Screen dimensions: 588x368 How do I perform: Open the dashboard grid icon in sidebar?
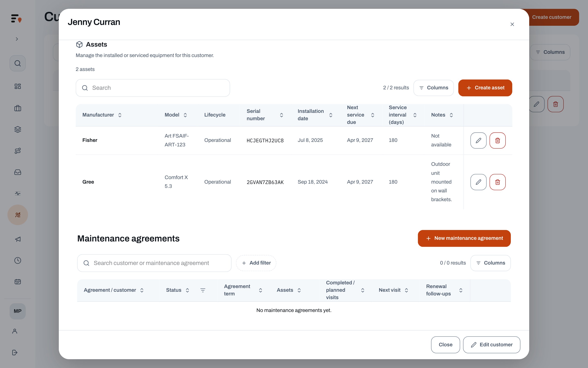tap(18, 86)
